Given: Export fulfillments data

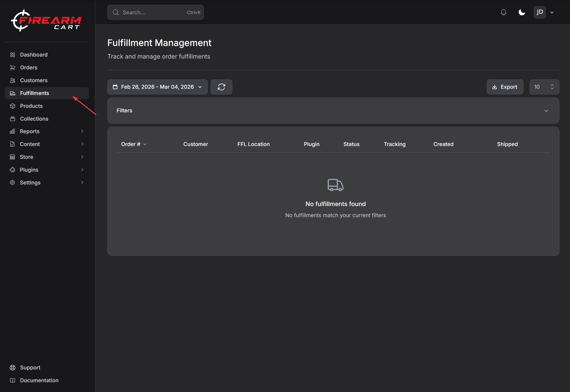Looking at the screenshot, I should click(505, 87).
